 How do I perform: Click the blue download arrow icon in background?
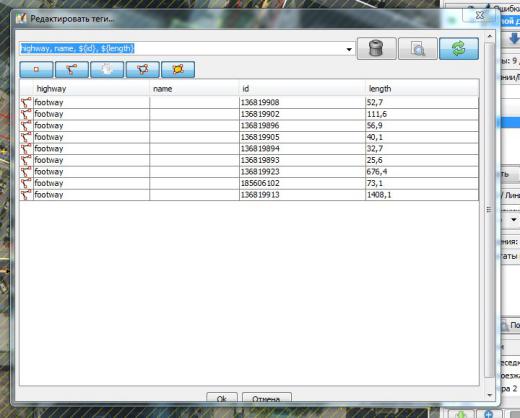(514, 38)
